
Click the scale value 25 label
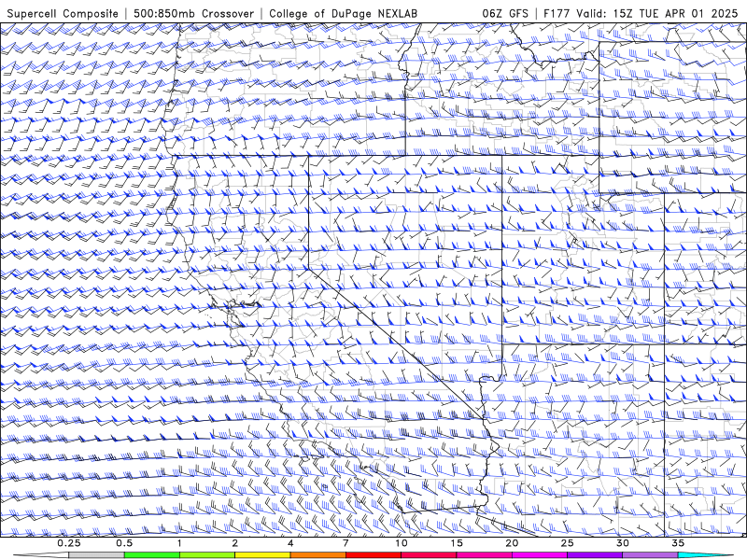567,543
